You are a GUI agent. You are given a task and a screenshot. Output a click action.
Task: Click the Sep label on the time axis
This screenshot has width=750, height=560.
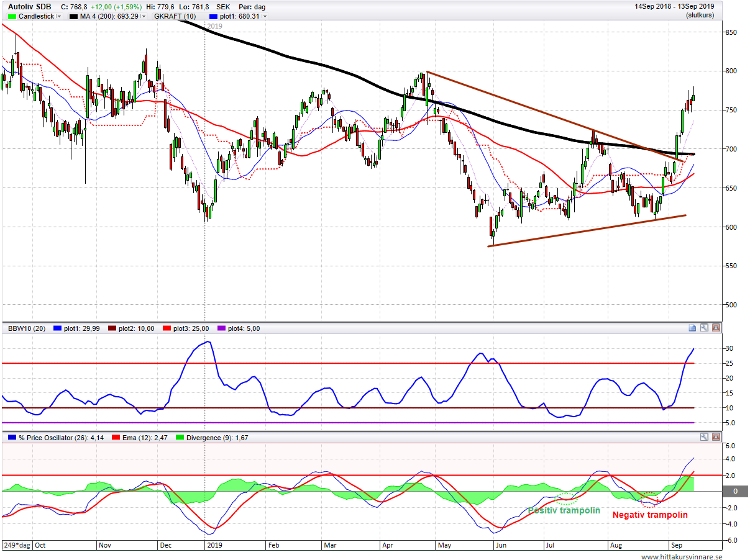[x=676, y=545]
